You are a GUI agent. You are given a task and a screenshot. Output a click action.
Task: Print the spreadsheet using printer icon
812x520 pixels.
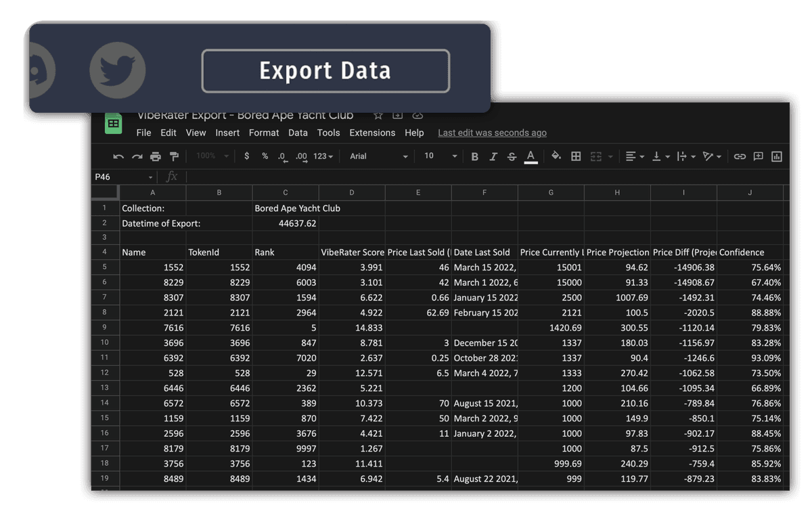pyautogui.click(x=156, y=156)
